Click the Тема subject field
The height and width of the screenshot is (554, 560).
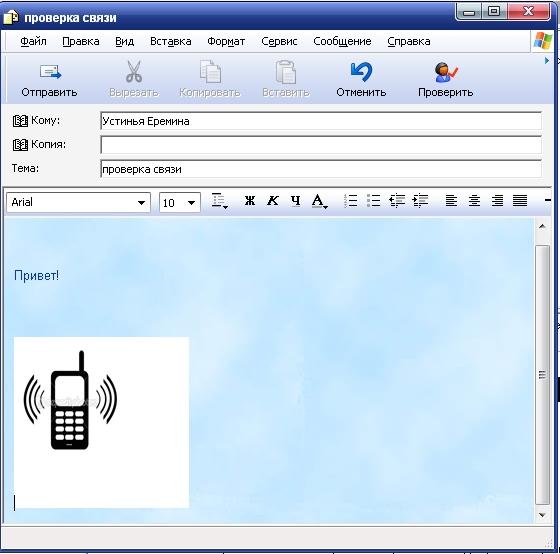tap(321, 169)
